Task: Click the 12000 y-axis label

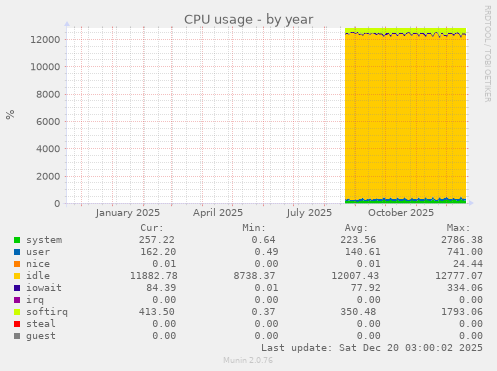Action: [x=45, y=40]
